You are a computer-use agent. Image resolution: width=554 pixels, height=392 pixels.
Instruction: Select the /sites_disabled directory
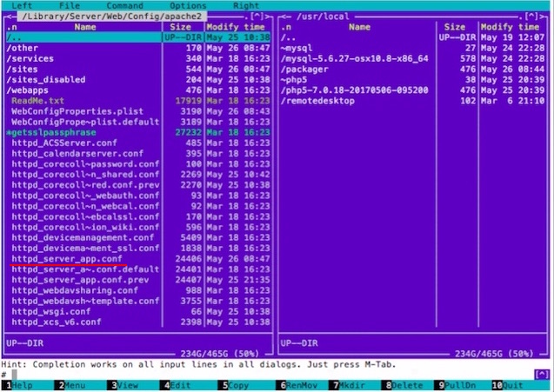click(138, 80)
